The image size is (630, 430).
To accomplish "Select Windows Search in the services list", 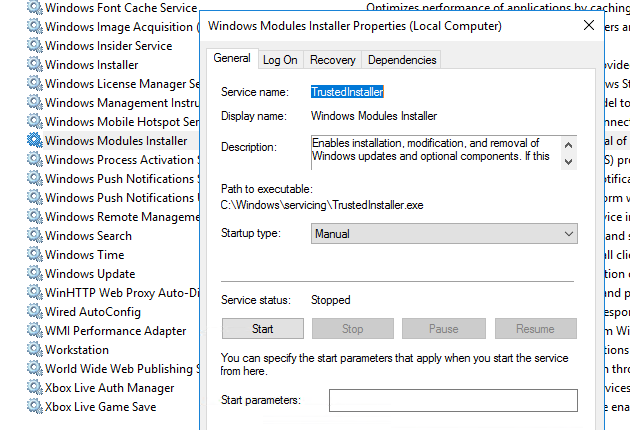I will click(x=88, y=235).
